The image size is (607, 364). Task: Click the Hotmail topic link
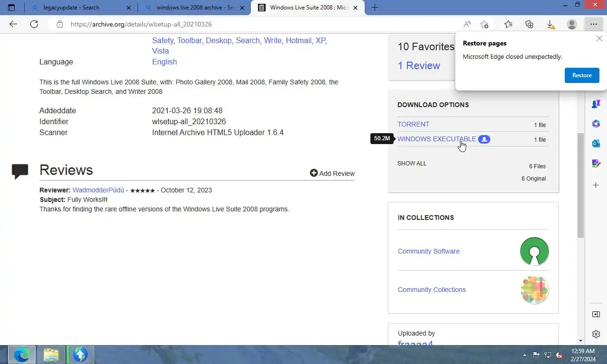[299, 40]
